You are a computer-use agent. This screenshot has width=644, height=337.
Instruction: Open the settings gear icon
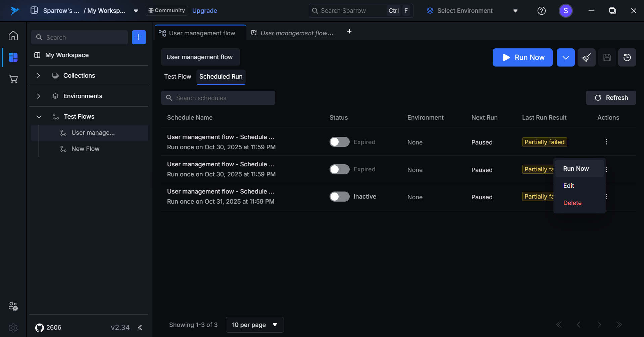point(13,328)
